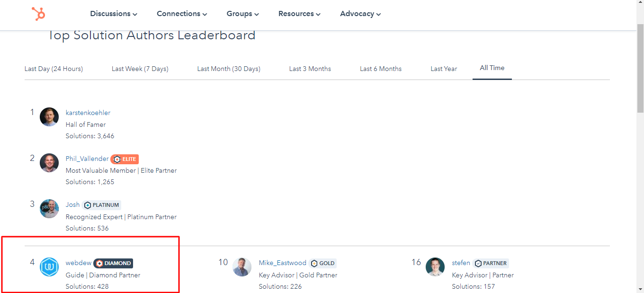Click Phil_Vallender's profile picture
The image size is (644, 293).
tap(49, 163)
